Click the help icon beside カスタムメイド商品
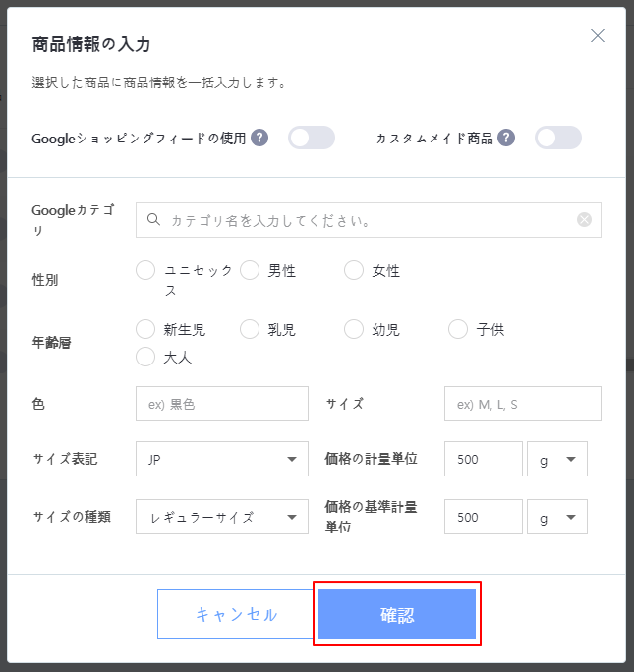Viewport: 634px width, 672px height. pos(506,138)
